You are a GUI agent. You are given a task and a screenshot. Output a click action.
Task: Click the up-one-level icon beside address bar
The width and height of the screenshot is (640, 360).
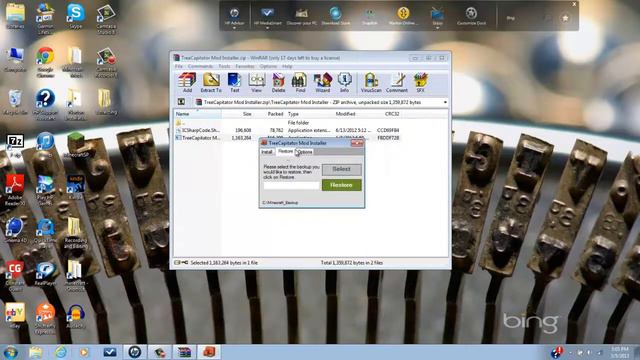pyautogui.click(x=182, y=102)
